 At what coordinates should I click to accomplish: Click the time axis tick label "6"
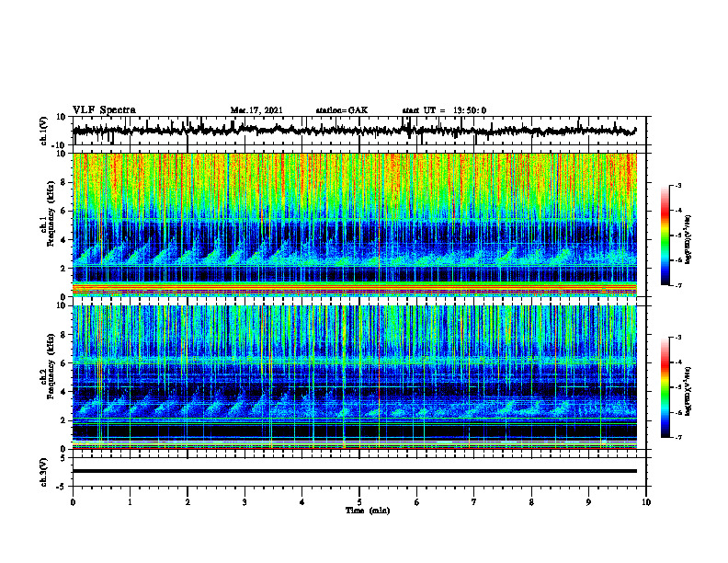click(x=417, y=502)
